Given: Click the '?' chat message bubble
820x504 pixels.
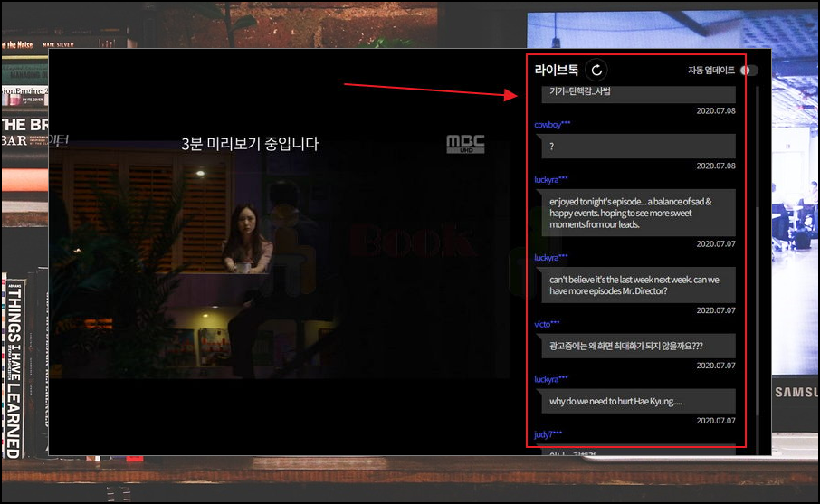Looking at the screenshot, I should [x=638, y=147].
